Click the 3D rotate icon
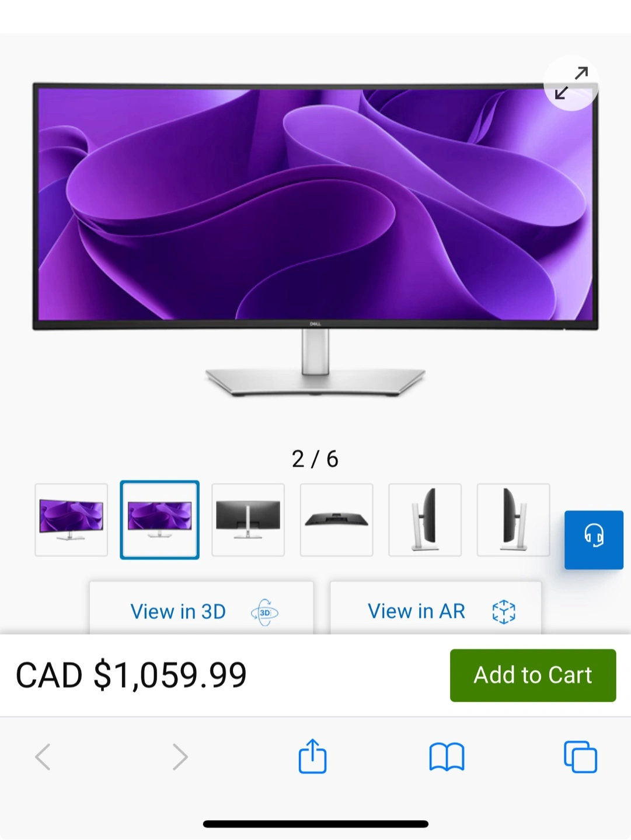Viewport: 631px width, 840px height. (x=264, y=612)
